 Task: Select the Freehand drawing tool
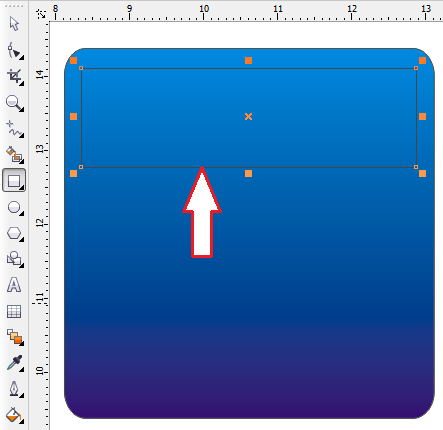point(14,129)
